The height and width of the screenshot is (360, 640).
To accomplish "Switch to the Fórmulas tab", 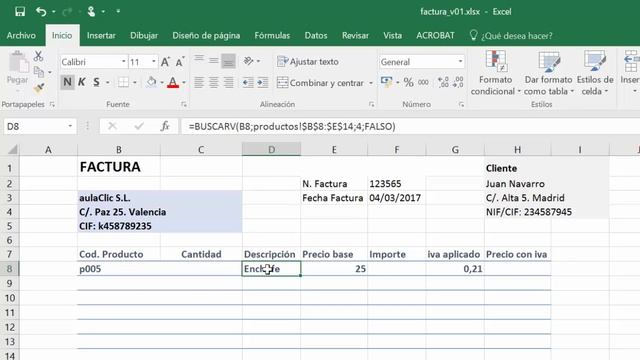I will pyautogui.click(x=272, y=36).
